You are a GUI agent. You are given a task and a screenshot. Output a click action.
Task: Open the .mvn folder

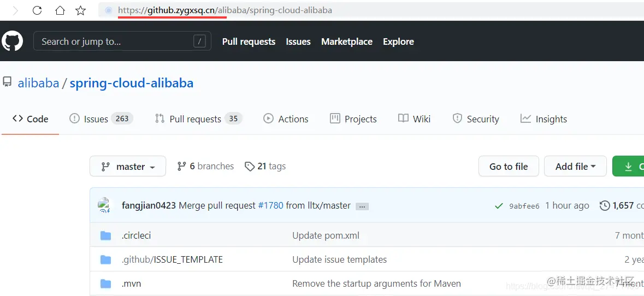(x=132, y=283)
